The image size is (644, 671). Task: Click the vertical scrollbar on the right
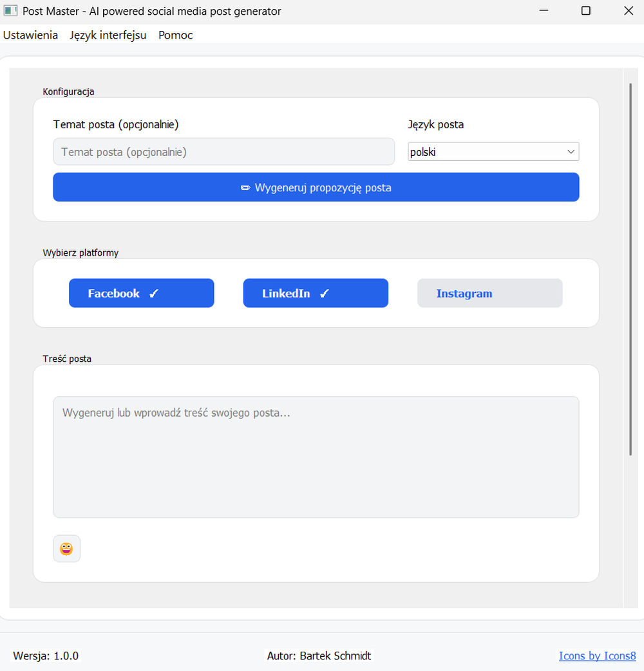point(631,270)
